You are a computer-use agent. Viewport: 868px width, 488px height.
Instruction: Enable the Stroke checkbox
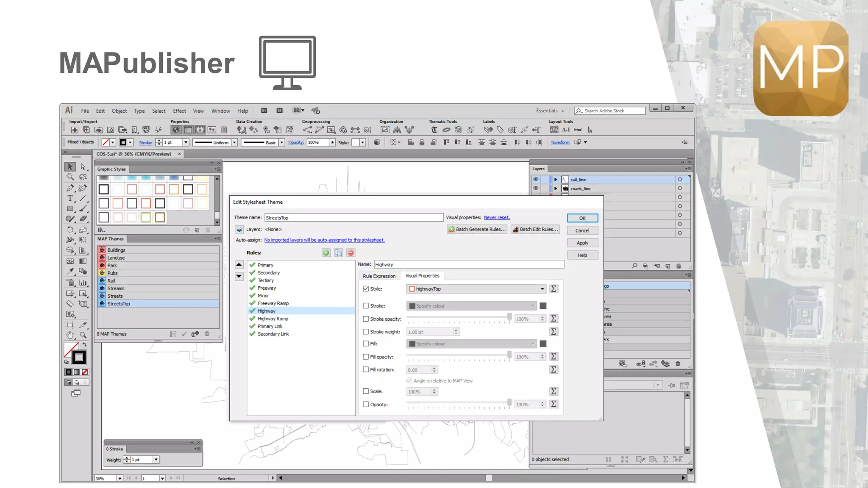click(366, 306)
